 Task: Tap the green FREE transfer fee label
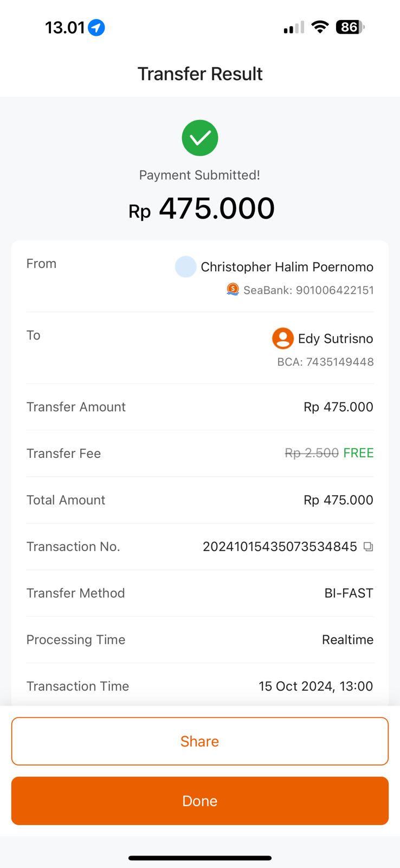click(358, 453)
